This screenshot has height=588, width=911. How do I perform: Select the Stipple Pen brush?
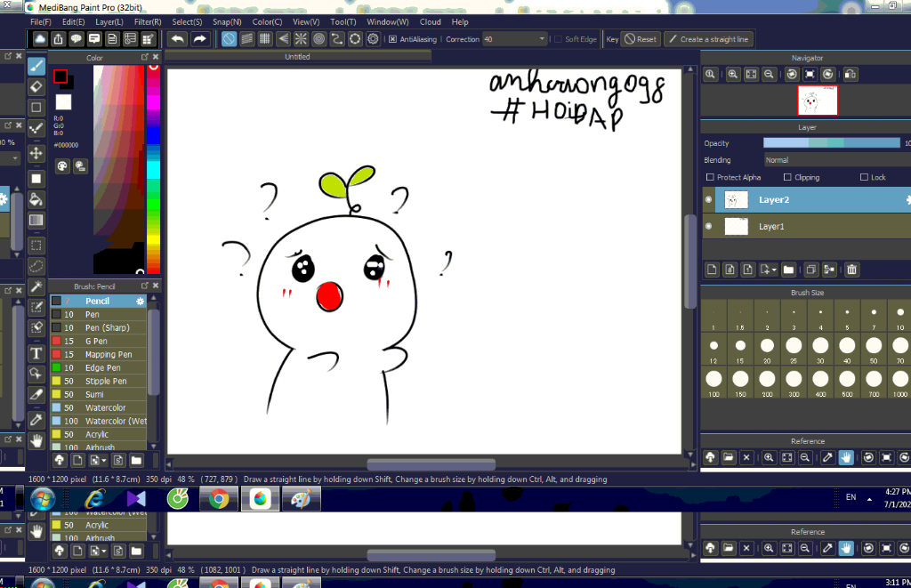(98, 381)
